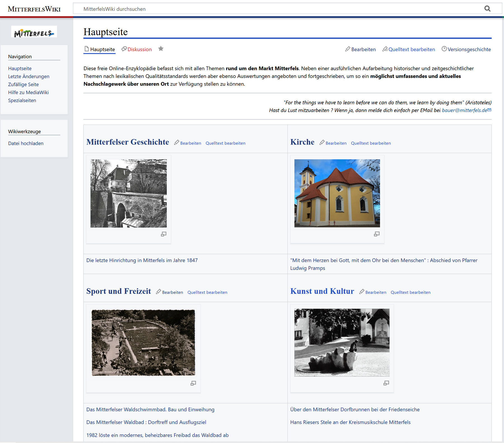Open Datei hochladen under Wikiwerkzeuge
This screenshot has width=504, height=443.
pyautogui.click(x=26, y=143)
